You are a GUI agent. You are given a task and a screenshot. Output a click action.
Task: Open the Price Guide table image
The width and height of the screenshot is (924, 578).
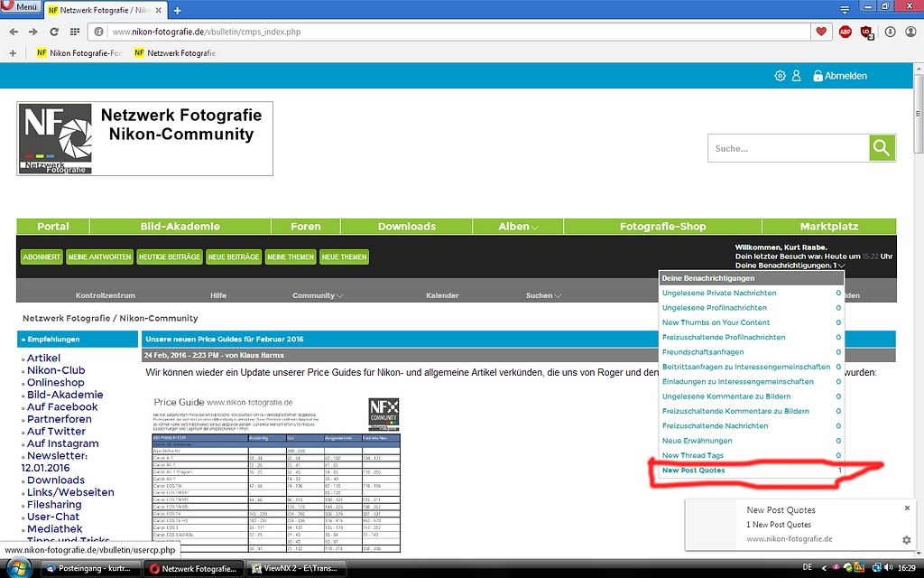[x=276, y=474]
